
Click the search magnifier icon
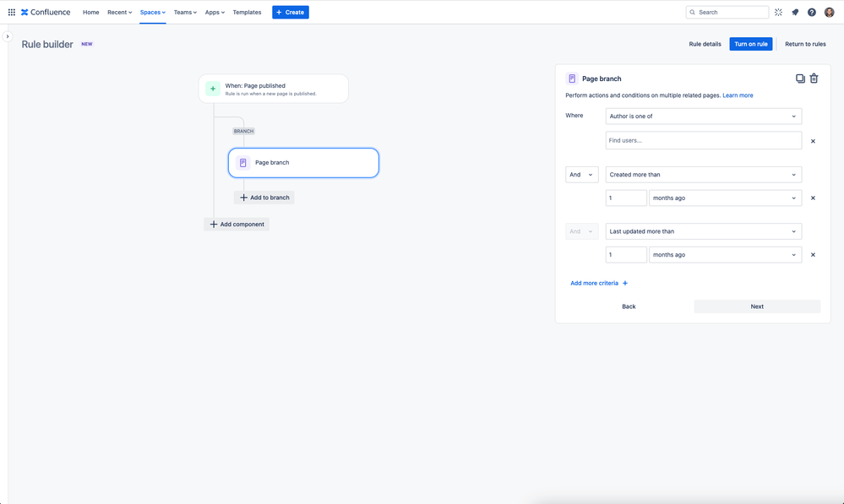pyautogui.click(x=693, y=12)
